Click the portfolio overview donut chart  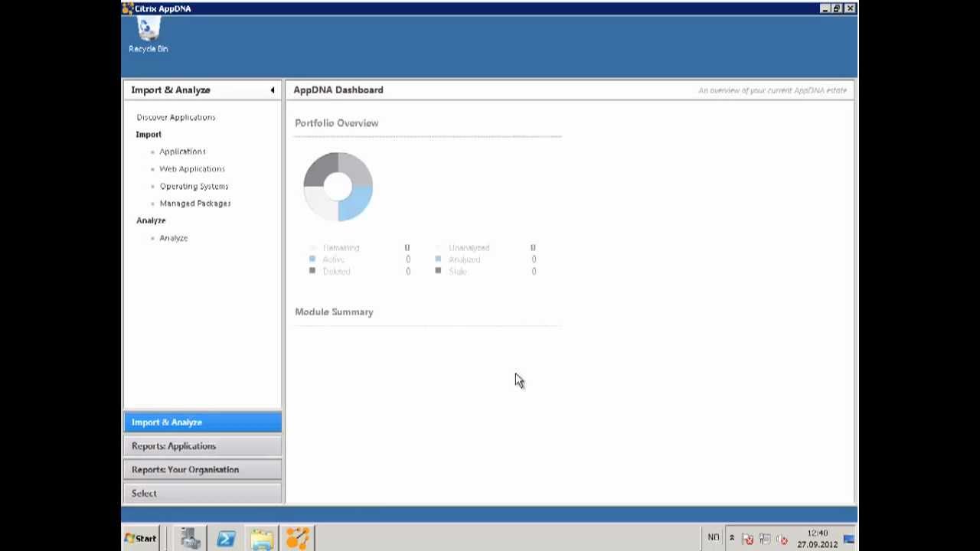[338, 187]
